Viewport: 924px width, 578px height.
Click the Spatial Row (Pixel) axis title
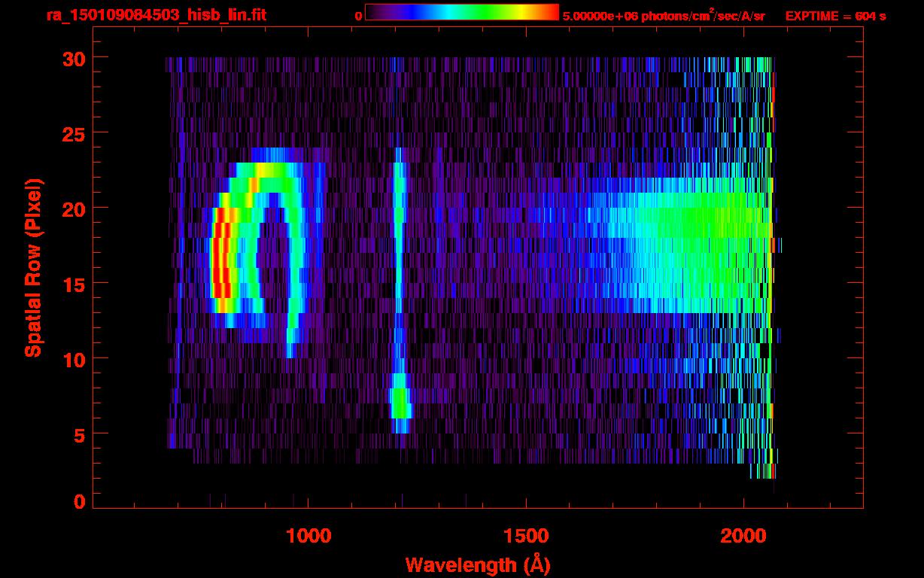click(x=33, y=267)
